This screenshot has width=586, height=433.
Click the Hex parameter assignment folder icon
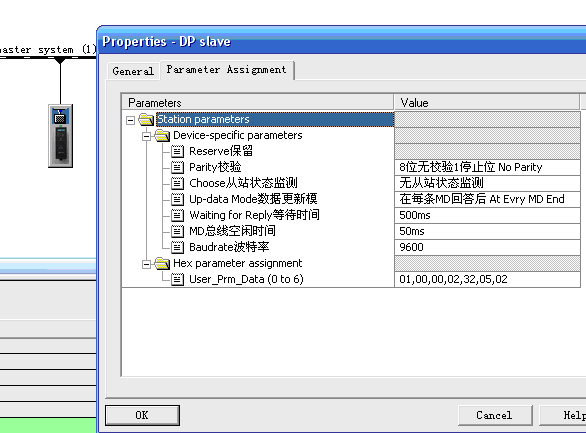coord(162,264)
